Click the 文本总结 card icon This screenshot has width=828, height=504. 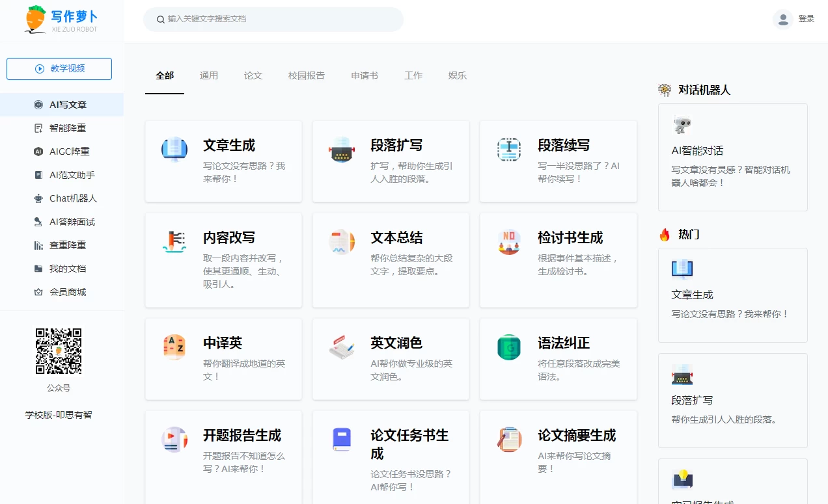pos(342,242)
